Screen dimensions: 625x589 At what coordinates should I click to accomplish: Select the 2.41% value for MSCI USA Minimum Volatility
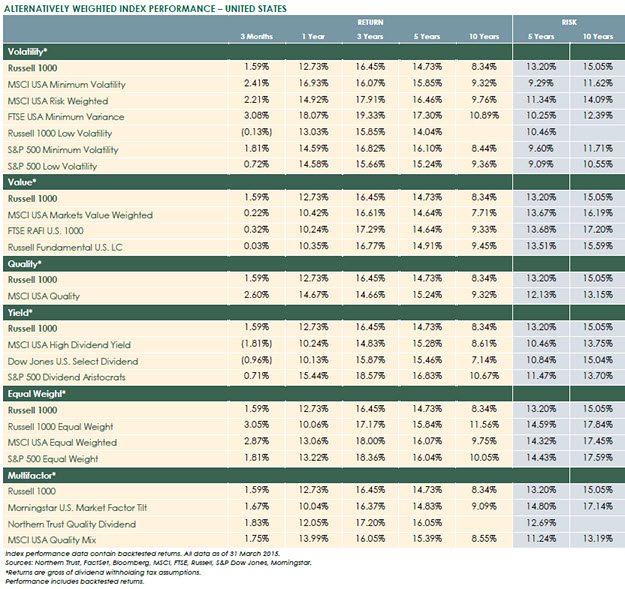click(x=256, y=83)
